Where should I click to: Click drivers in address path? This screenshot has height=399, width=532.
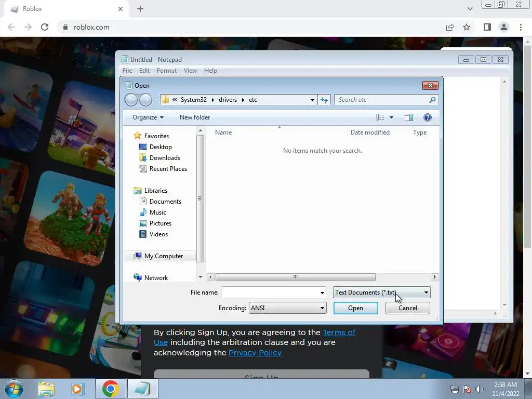tap(228, 100)
